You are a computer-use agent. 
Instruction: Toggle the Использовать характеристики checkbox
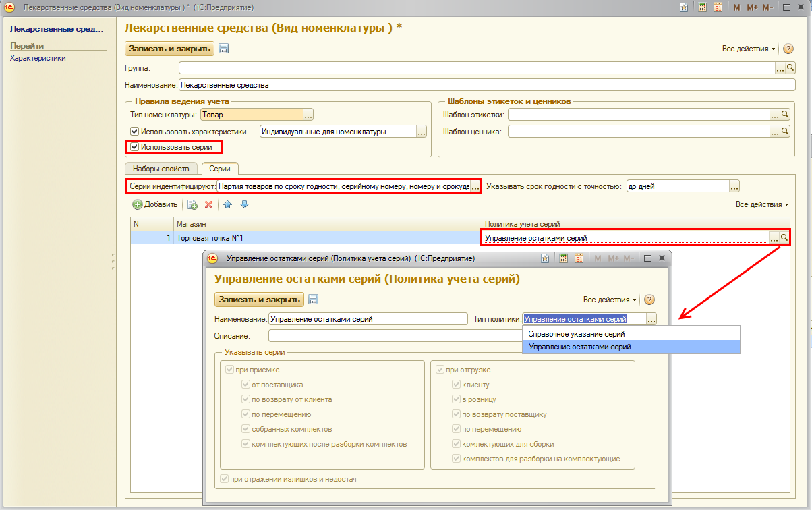pos(135,132)
